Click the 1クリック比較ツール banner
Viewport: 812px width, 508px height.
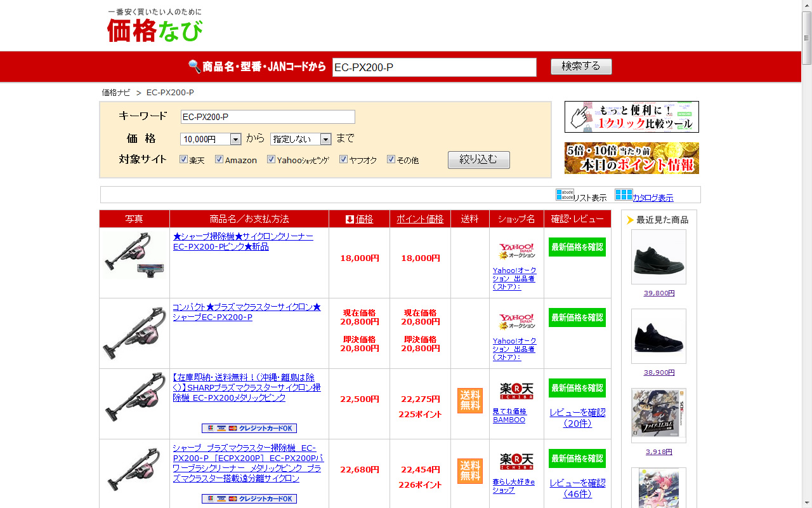tap(632, 117)
